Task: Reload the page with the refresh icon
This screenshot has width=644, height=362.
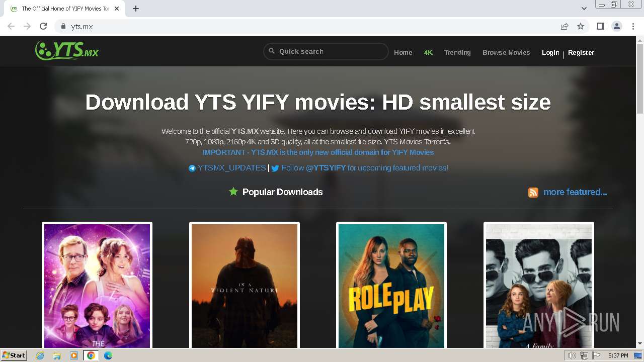Action: click(43, 26)
